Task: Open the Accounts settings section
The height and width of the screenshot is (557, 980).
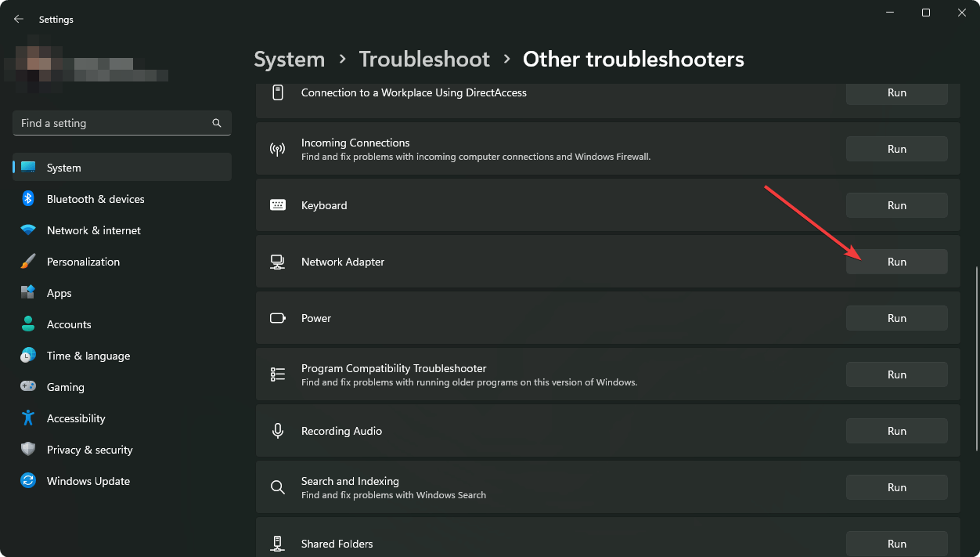Action: [69, 324]
